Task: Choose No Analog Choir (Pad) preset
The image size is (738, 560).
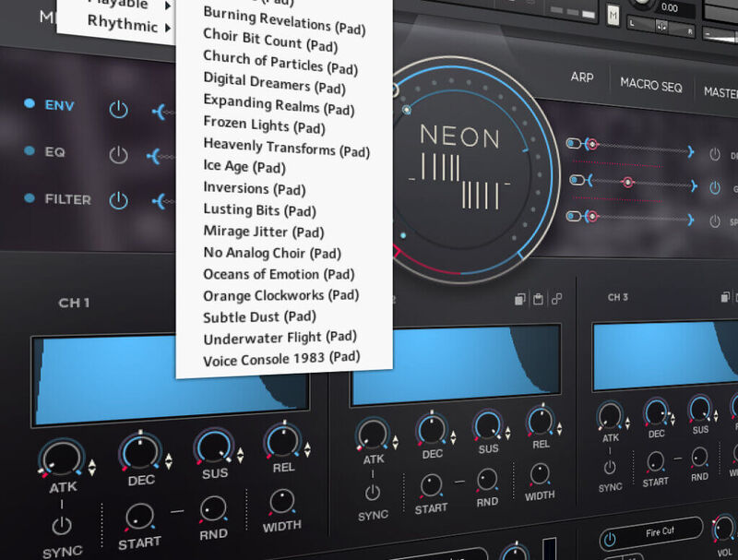Action: click(x=272, y=253)
